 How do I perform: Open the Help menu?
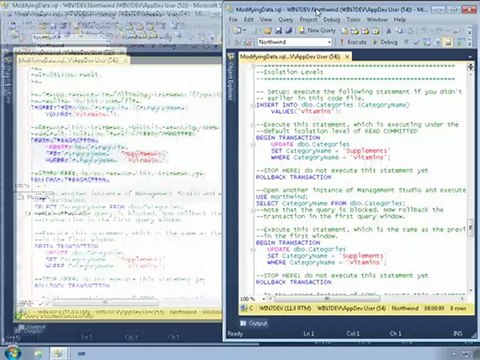click(x=400, y=20)
